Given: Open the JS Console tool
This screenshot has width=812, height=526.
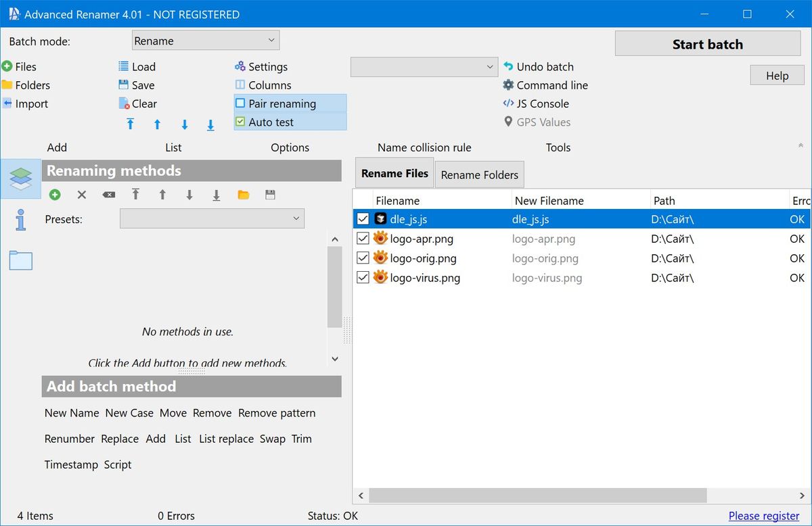Looking at the screenshot, I should pyautogui.click(x=535, y=103).
